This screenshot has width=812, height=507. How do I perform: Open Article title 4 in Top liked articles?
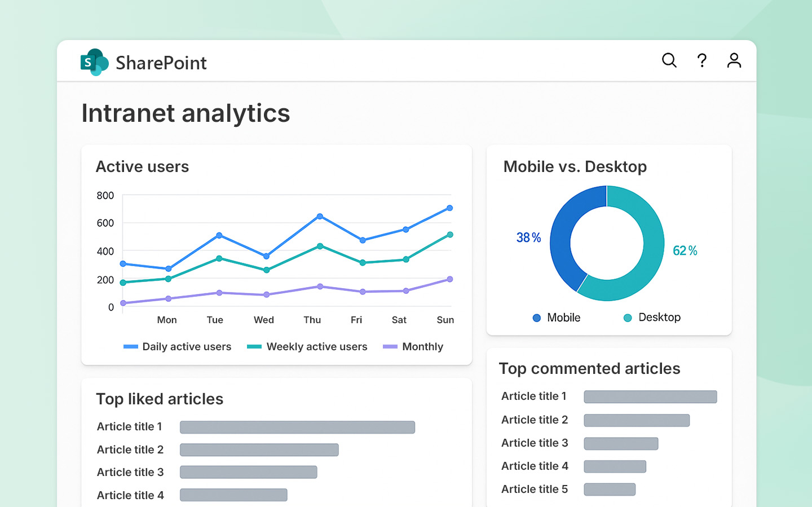pyautogui.click(x=130, y=495)
